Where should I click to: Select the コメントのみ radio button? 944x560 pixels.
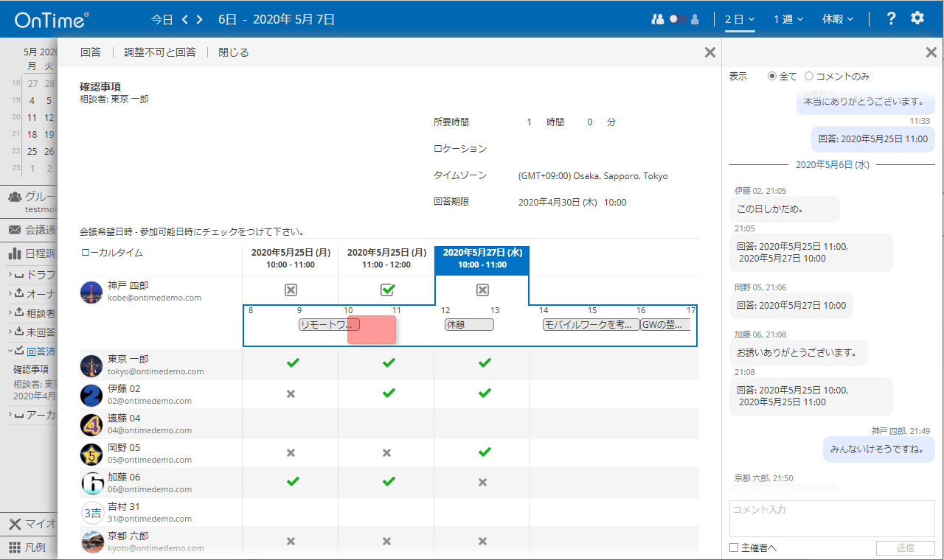809,76
